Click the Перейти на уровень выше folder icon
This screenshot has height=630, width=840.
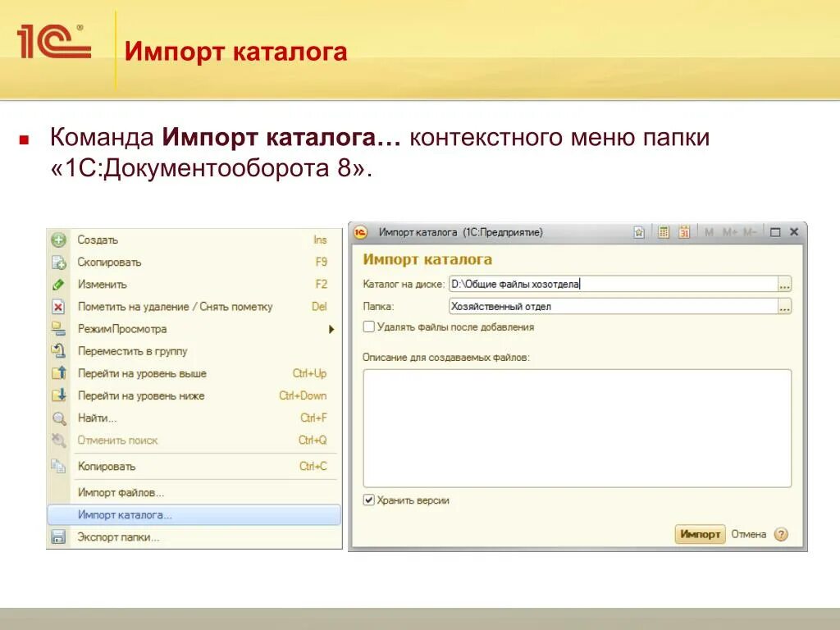(x=58, y=373)
